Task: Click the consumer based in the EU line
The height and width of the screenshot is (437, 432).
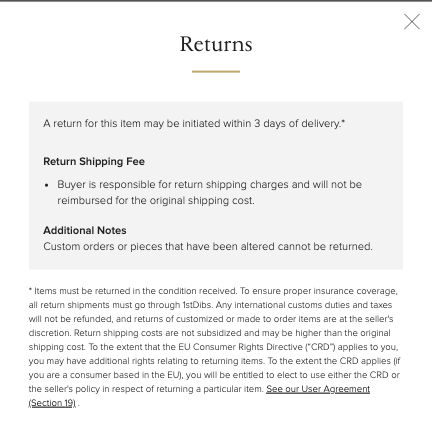Action: coord(214,375)
